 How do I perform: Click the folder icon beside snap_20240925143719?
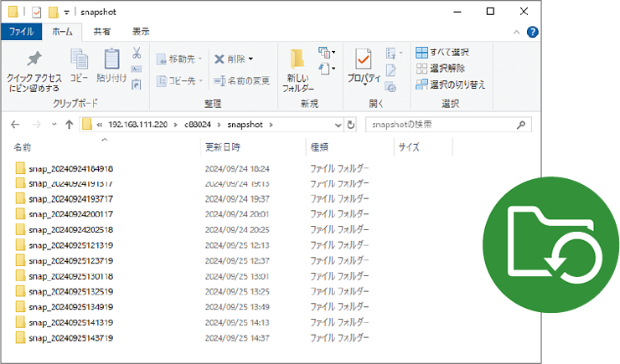tap(21, 338)
